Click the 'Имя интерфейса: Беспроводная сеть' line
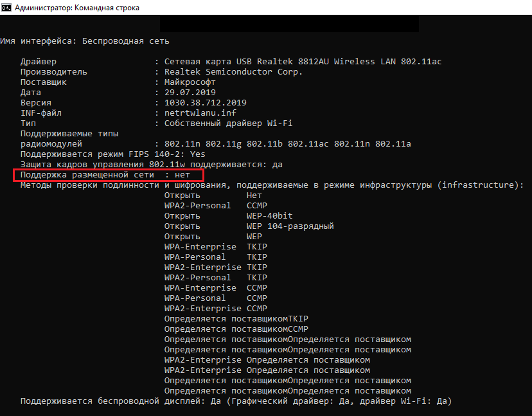 [85, 41]
